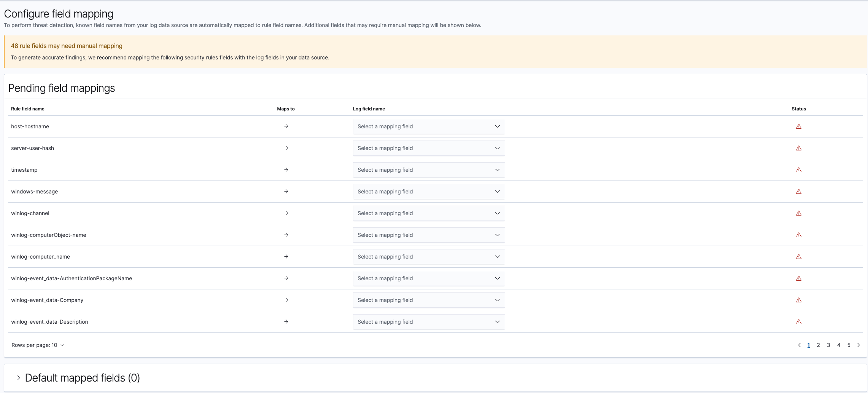Open the mapping field dropdown for host-hostname
Viewport: 868px width, 393px height.
pyautogui.click(x=428, y=126)
